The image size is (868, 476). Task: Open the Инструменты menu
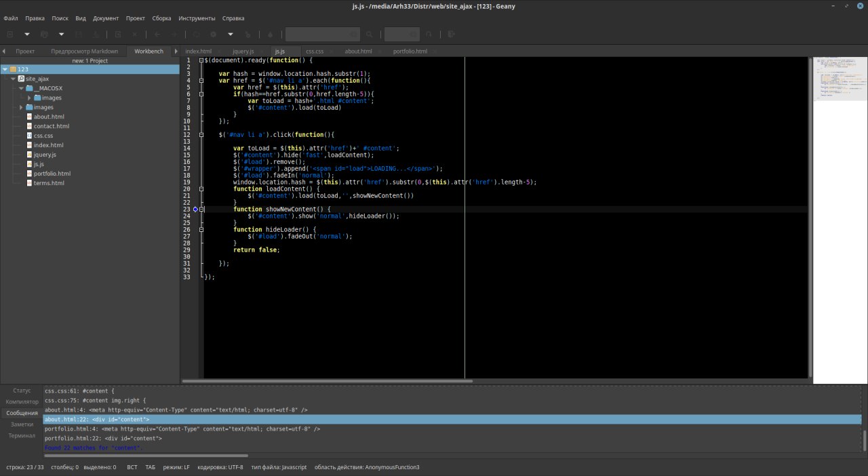tap(197, 18)
